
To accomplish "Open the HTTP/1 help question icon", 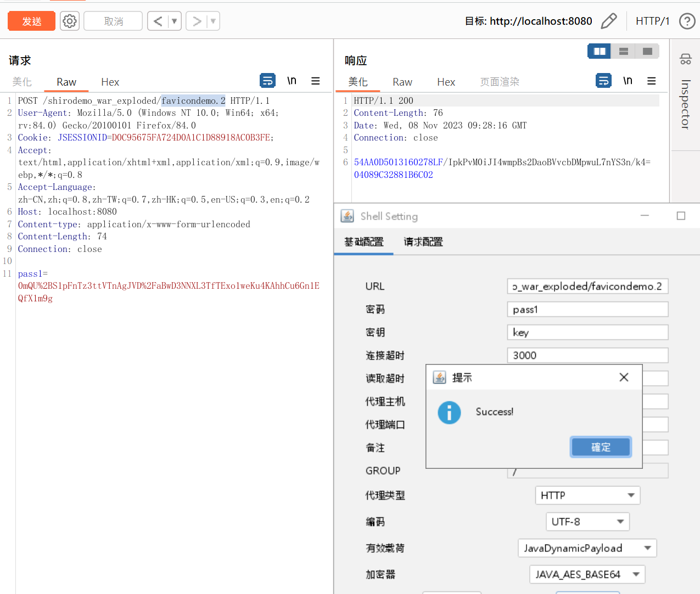I will point(687,21).
